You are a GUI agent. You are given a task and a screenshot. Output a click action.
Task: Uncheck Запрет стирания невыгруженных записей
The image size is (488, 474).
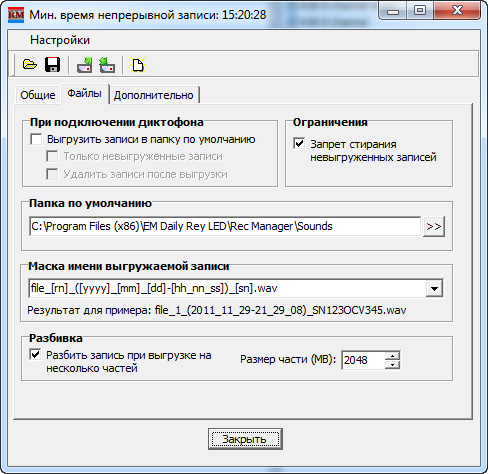coord(299,144)
